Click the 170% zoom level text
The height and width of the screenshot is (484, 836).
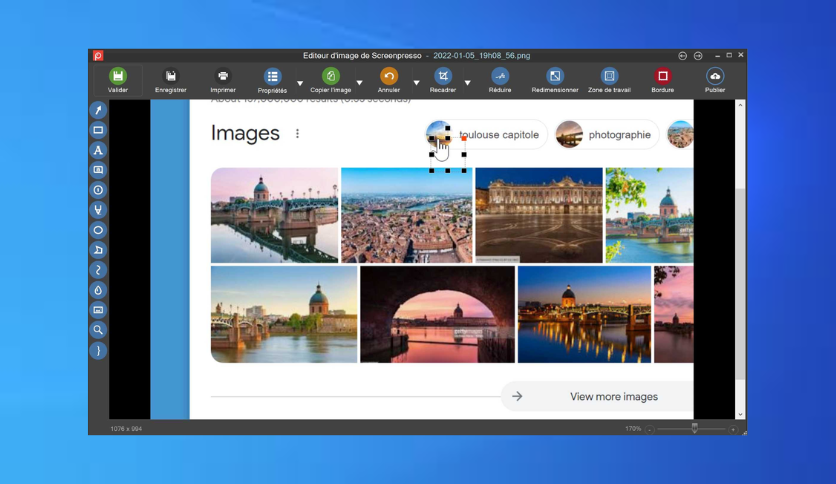(633, 429)
